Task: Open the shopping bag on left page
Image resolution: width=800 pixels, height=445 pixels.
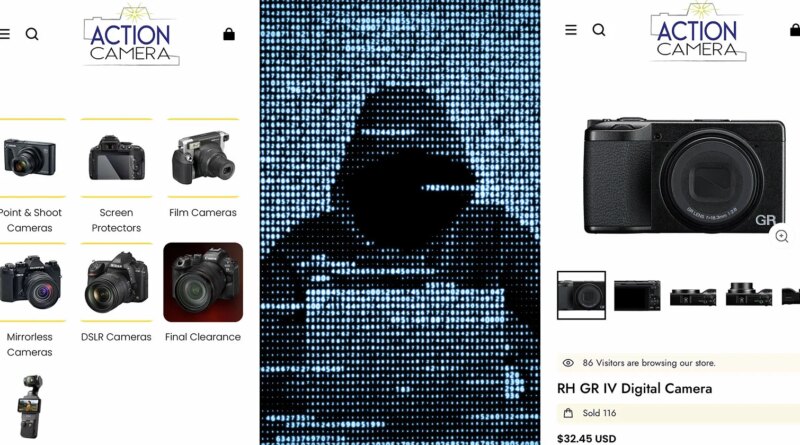Action: tap(229, 34)
